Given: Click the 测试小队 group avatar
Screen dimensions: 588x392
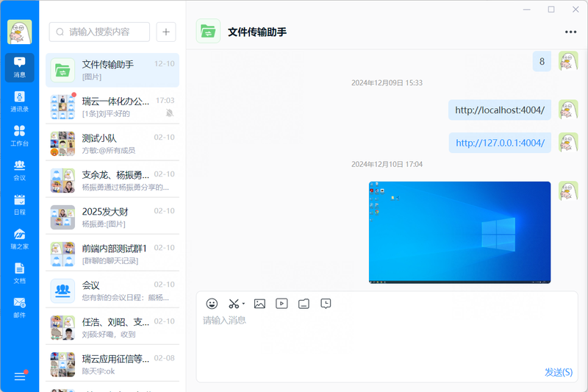Looking at the screenshot, I should point(62,143).
